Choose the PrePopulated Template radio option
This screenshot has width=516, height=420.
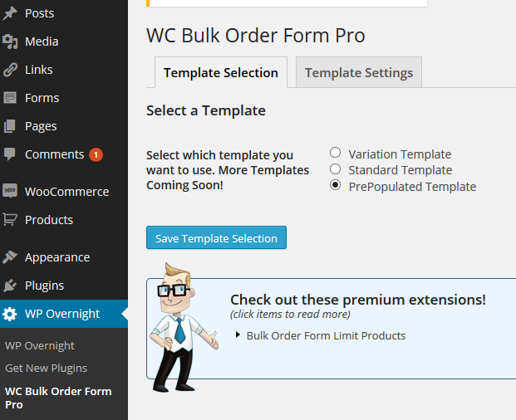coord(335,185)
